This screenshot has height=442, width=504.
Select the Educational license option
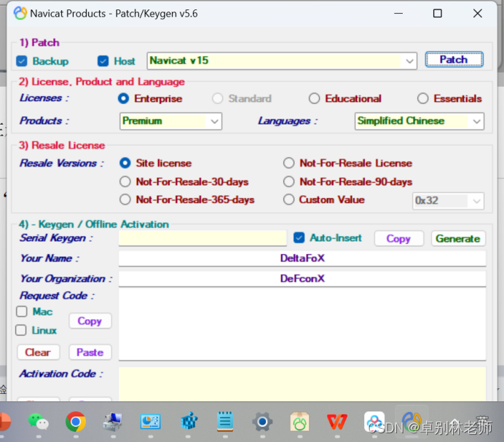tap(314, 99)
